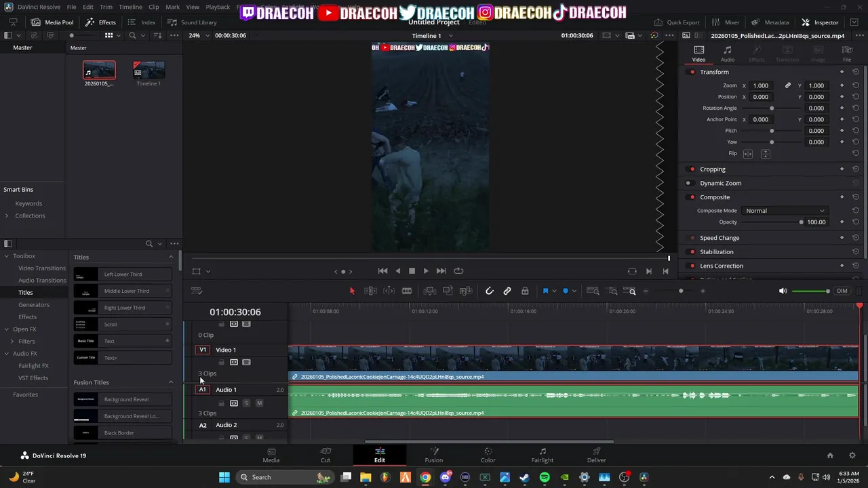Toggle linked selection chain icon
Image resolution: width=868 pixels, height=488 pixels.
click(x=507, y=291)
